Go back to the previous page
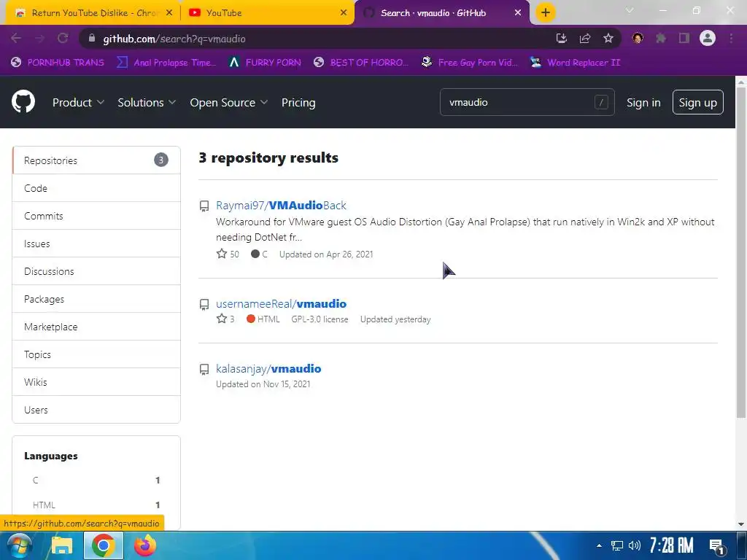 pyautogui.click(x=16, y=39)
